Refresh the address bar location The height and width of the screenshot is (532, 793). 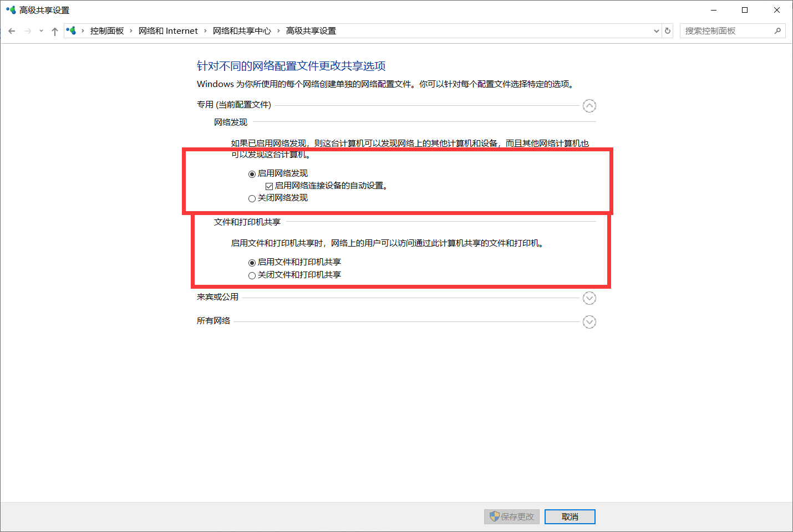[x=668, y=31]
